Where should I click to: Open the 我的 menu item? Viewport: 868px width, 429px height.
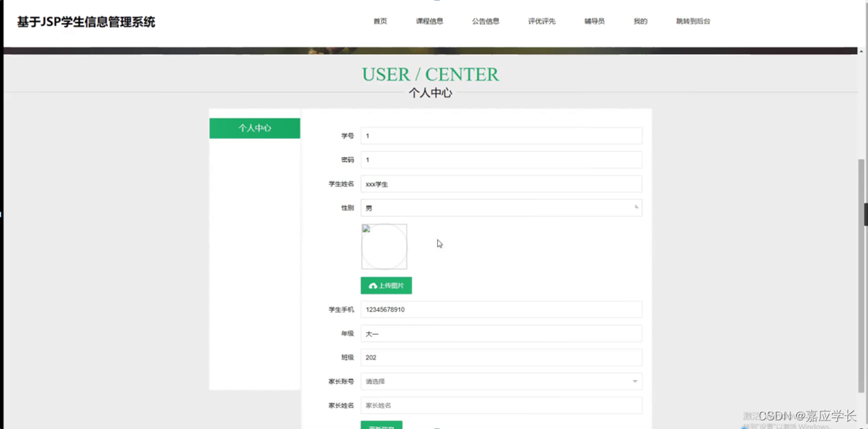pyautogui.click(x=640, y=22)
